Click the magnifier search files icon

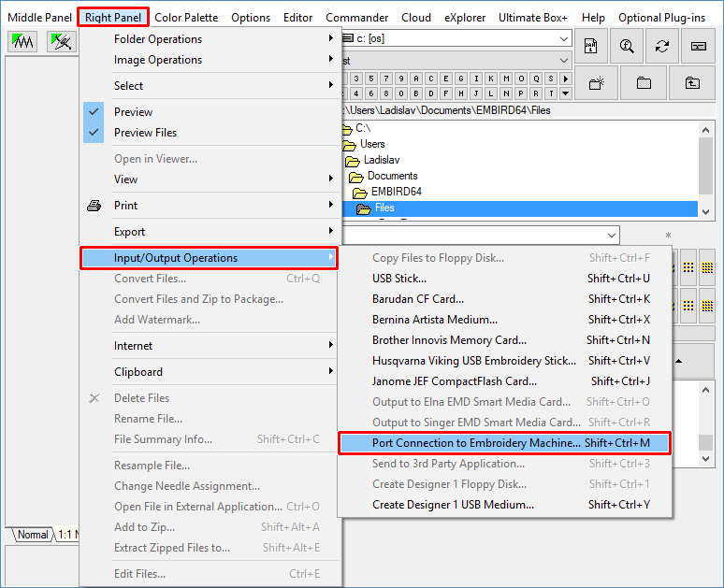[627, 46]
